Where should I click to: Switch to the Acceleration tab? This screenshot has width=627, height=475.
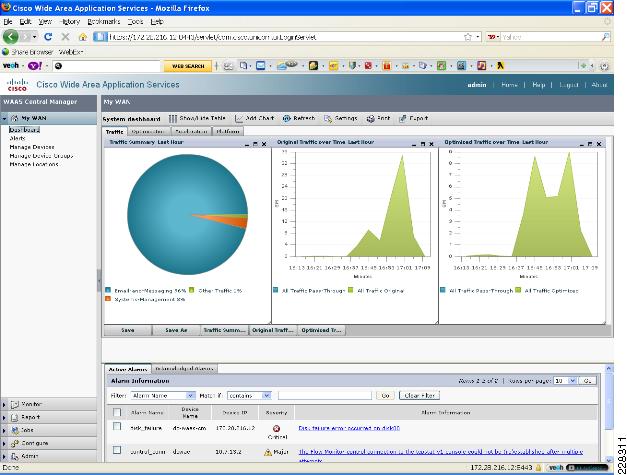pyautogui.click(x=192, y=131)
